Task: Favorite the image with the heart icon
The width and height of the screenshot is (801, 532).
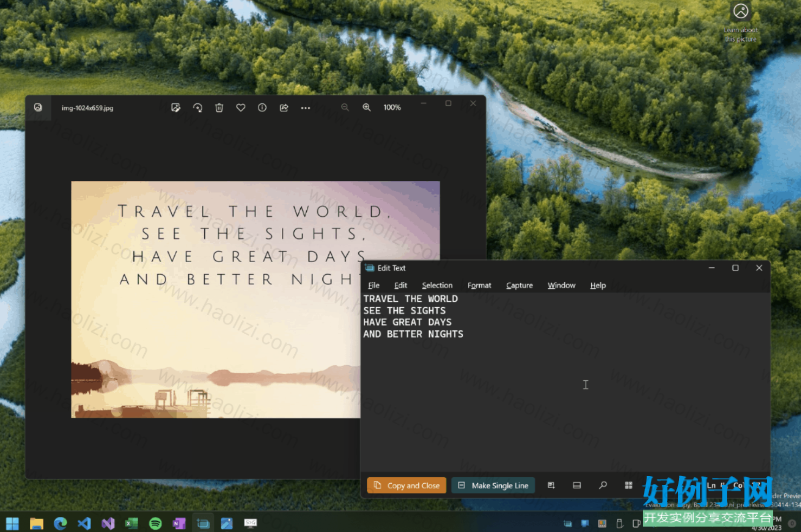Action: tap(241, 107)
